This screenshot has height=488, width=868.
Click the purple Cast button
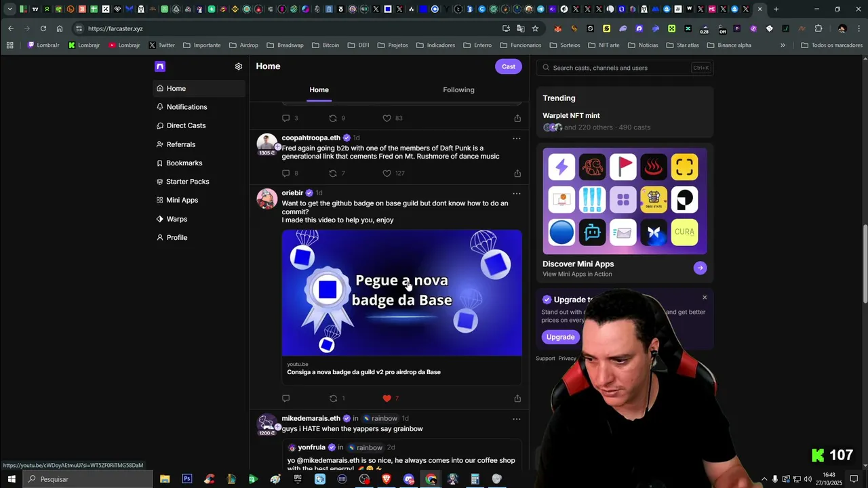tap(509, 66)
